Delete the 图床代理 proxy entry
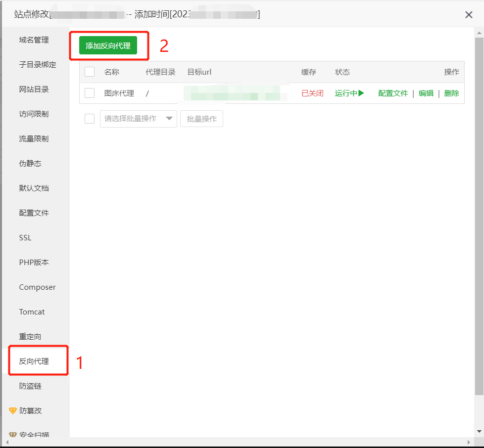This screenshot has height=448, width=484. pyautogui.click(x=451, y=93)
